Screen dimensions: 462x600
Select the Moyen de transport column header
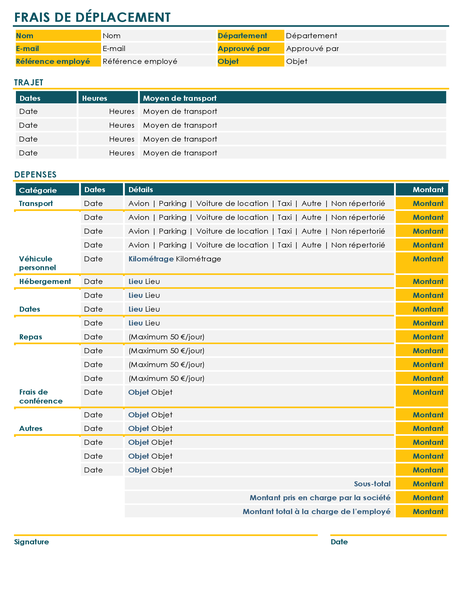point(293,98)
